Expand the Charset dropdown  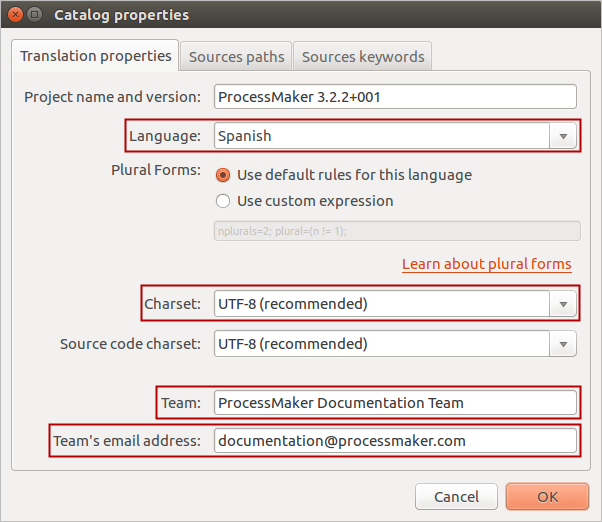pos(563,303)
